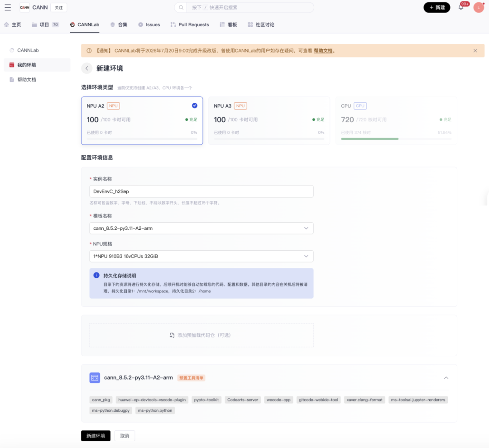Viewport: 489px width, 448px height.
Task: Click the blue info icon for 持久化存储说明
Action: click(x=96, y=275)
